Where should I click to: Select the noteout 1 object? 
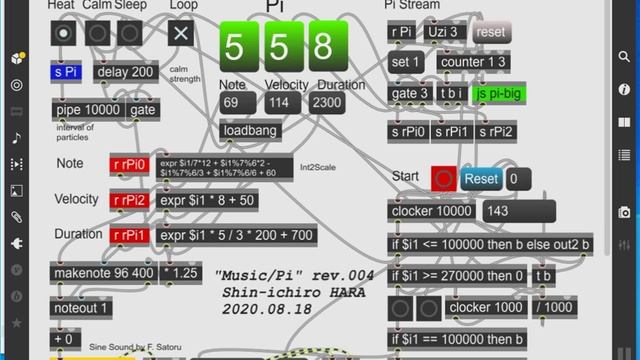point(81,308)
